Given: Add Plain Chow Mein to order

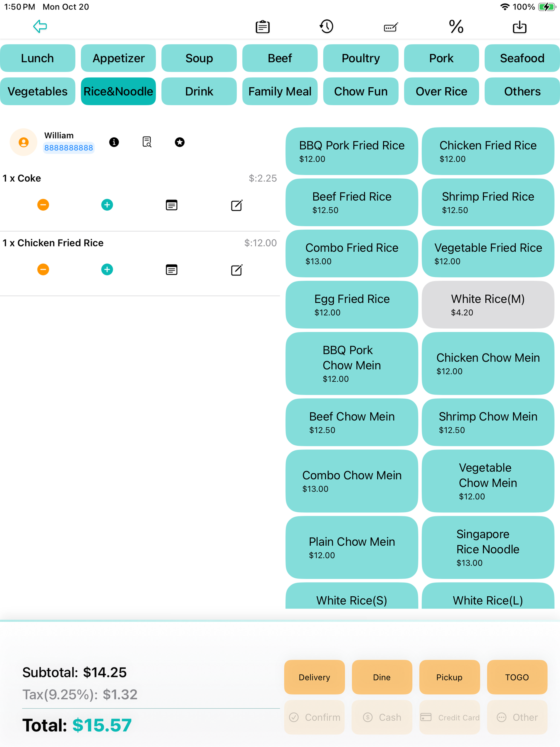Looking at the screenshot, I should pyautogui.click(x=352, y=547).
